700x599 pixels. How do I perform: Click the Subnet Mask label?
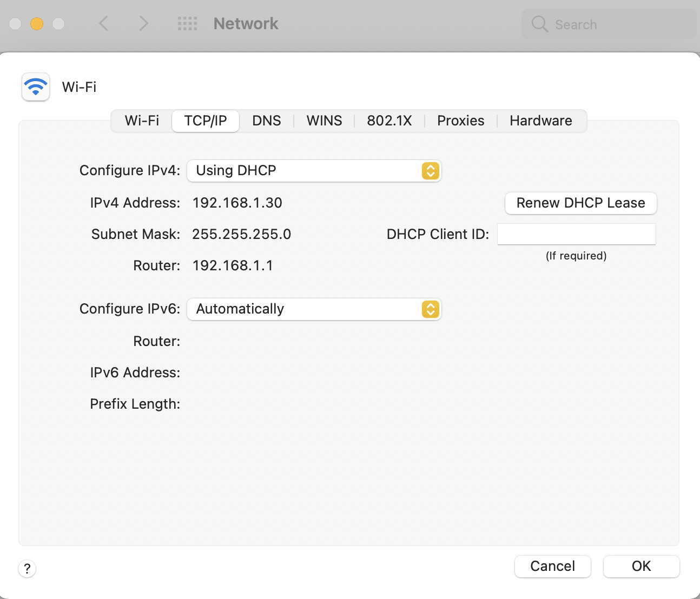136,234
